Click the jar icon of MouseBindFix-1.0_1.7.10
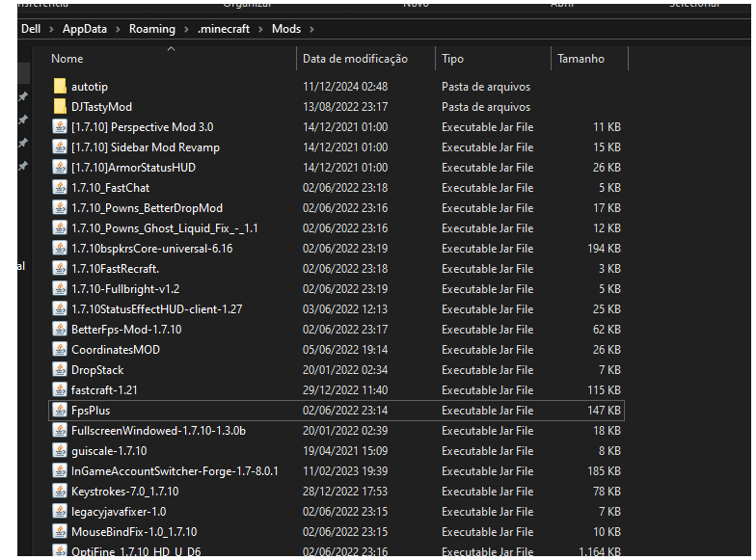This screenshot has width=756, height=560. click(x=60, y=532)
